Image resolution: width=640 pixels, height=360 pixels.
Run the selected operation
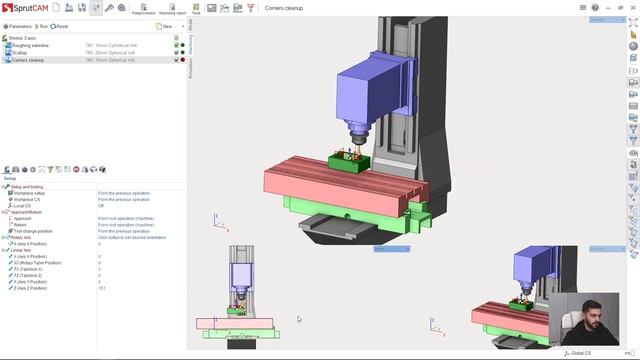point(41,26)
